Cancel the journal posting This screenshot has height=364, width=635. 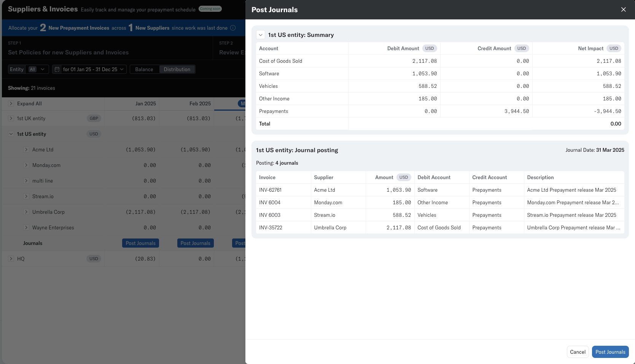point(578,352)
